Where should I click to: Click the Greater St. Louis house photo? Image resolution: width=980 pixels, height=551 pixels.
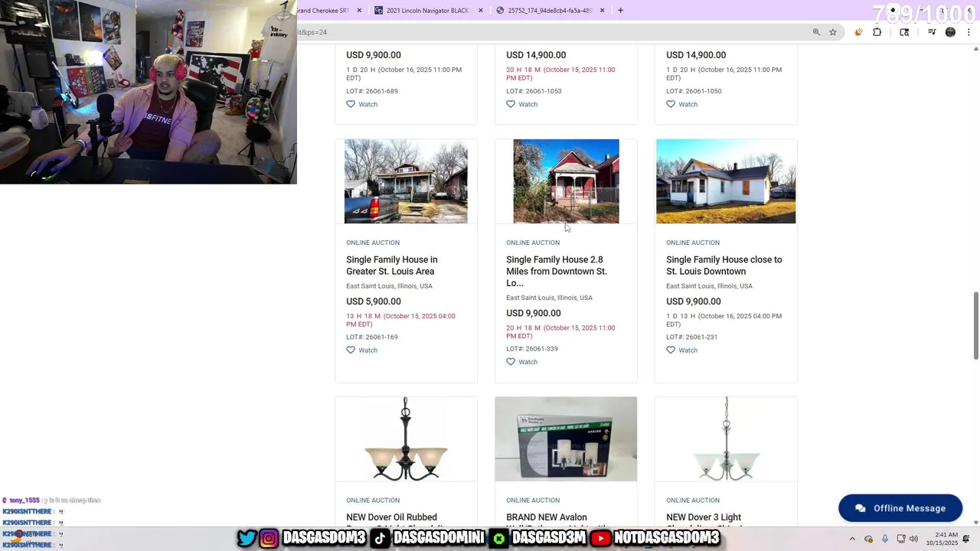406,181
